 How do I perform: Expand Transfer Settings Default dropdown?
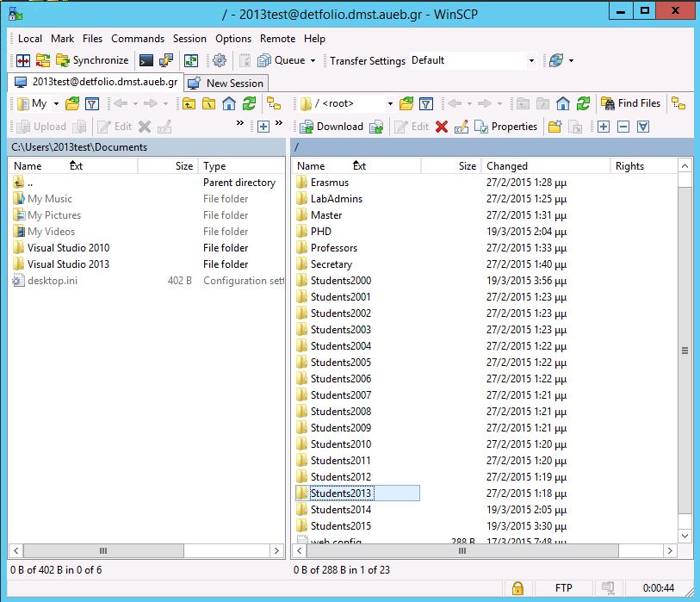coord(531,60)
